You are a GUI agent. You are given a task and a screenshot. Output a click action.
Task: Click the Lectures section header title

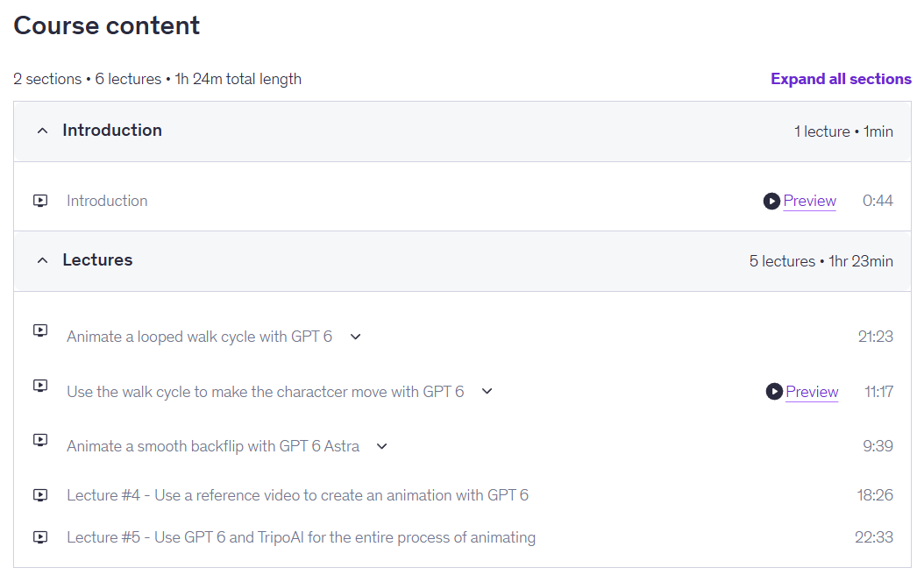97,259
